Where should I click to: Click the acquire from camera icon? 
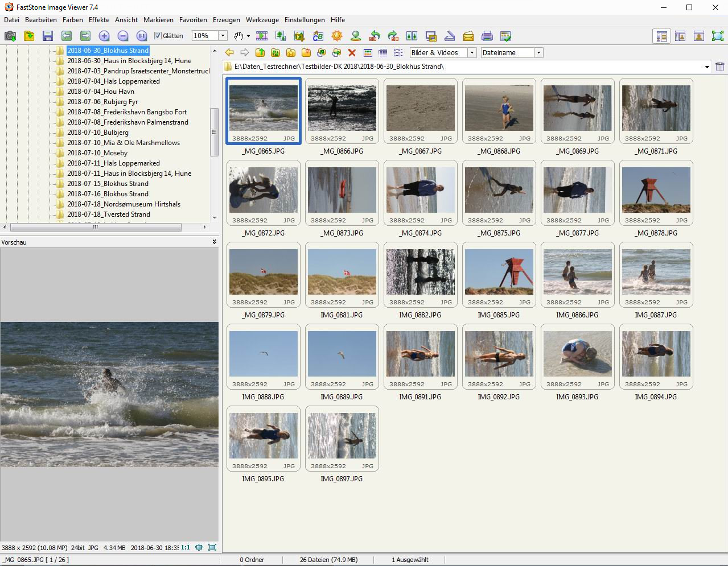10,36
